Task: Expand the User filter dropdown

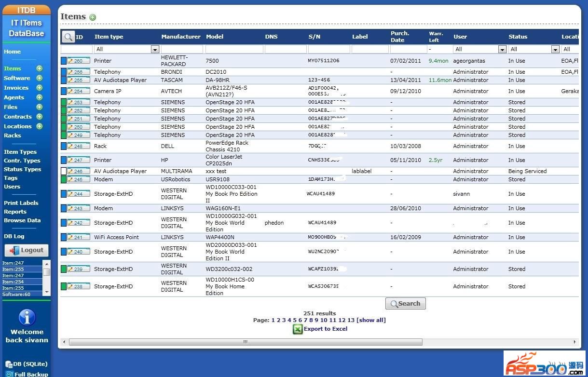Action: [502, 49]
